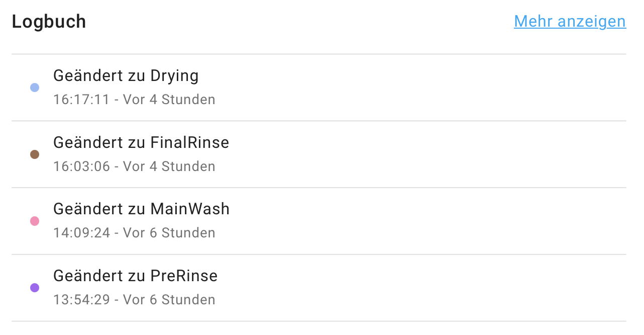The height and width of the screenshot is (335, 644).
Task: Select the purple dot beside PreRinse
Action: (x=35, y=288)
